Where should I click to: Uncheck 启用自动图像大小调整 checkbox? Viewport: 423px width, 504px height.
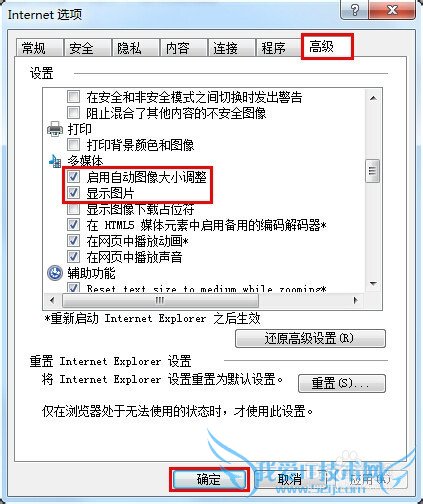click(73, 177)
